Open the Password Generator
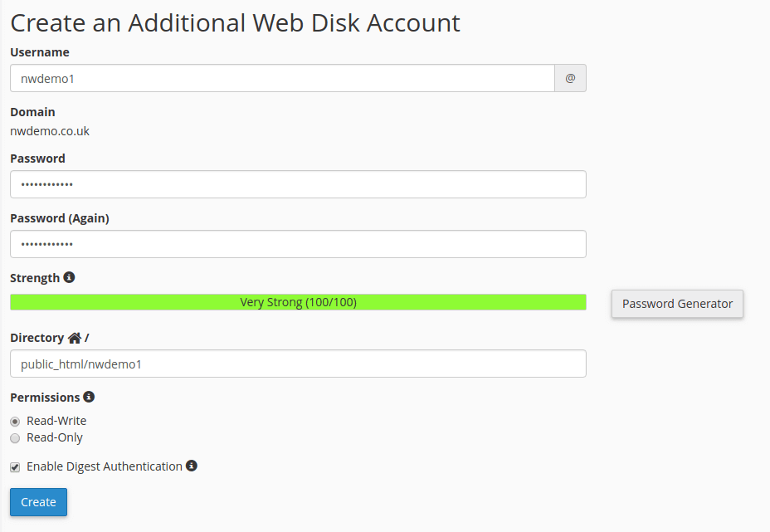The height and width of the screenshot is (532, 770). pos(677,304)
